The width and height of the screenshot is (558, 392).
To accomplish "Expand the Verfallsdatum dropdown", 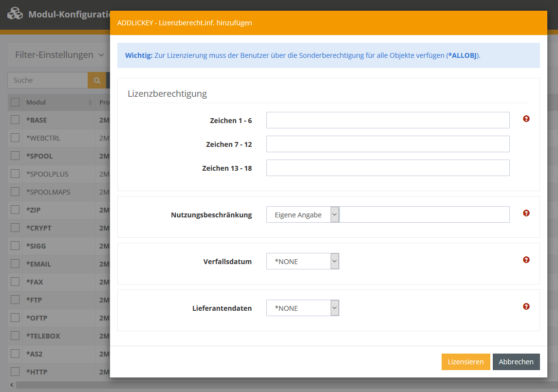I will click(x=302, y=261).
